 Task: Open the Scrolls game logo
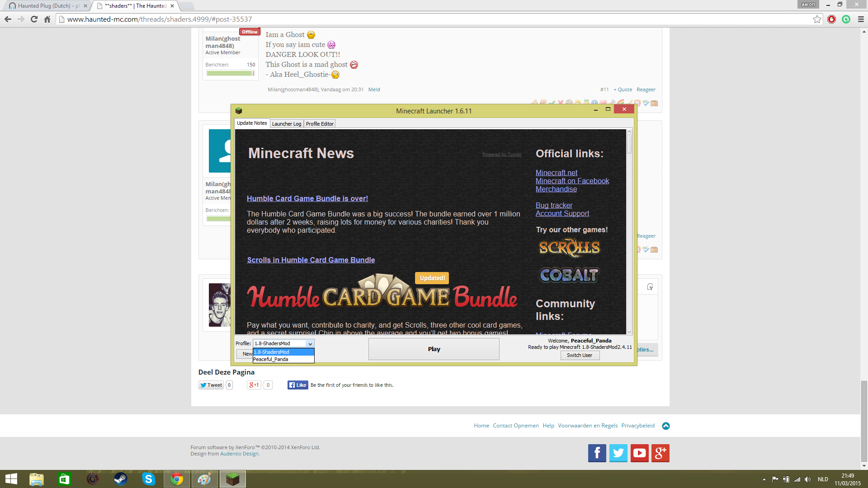pyautogui.click(x=569, y=248)
